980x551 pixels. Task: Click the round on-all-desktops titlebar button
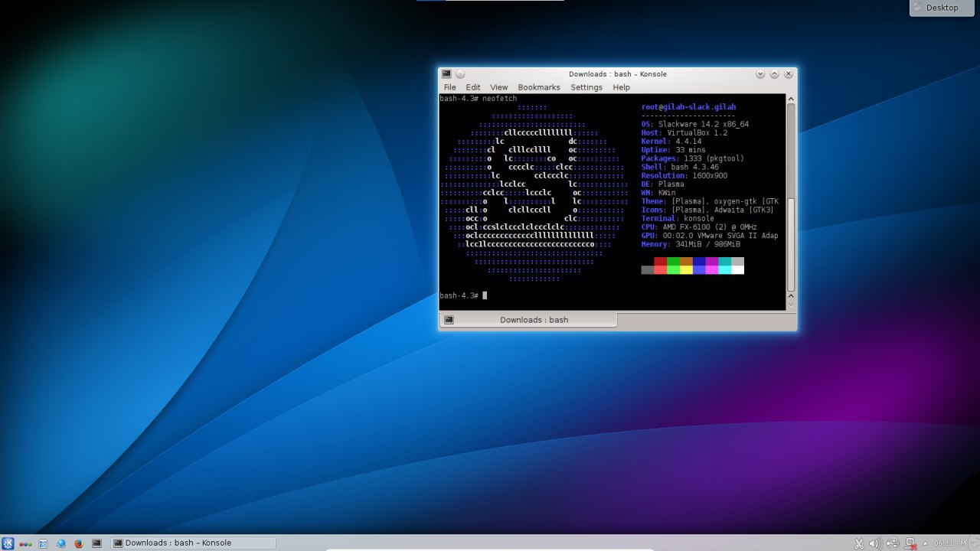[460, 74]
